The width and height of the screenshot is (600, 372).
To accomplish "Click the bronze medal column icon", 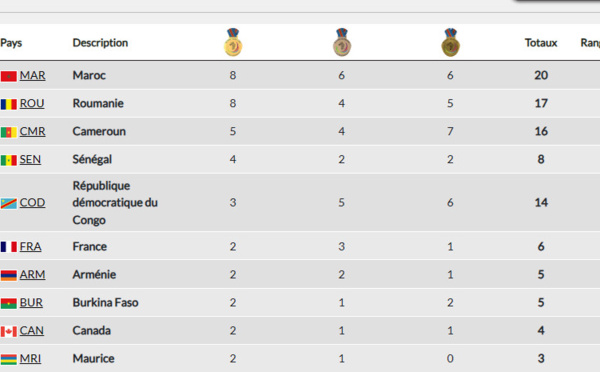I will click(x=450, y=42).
